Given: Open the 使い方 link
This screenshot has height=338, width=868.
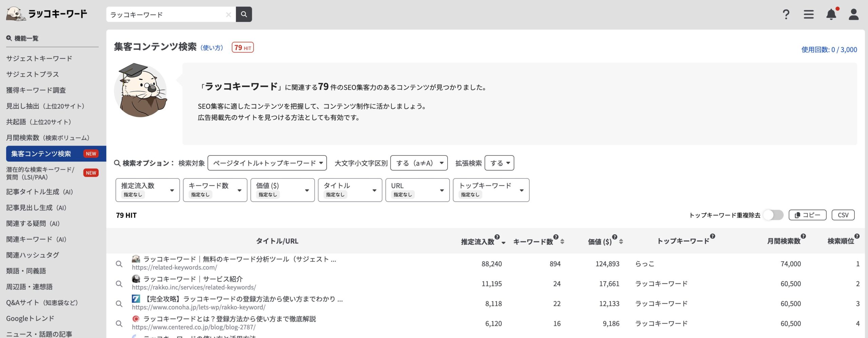Looking at the screenshot, I should (x=212, y=48).
